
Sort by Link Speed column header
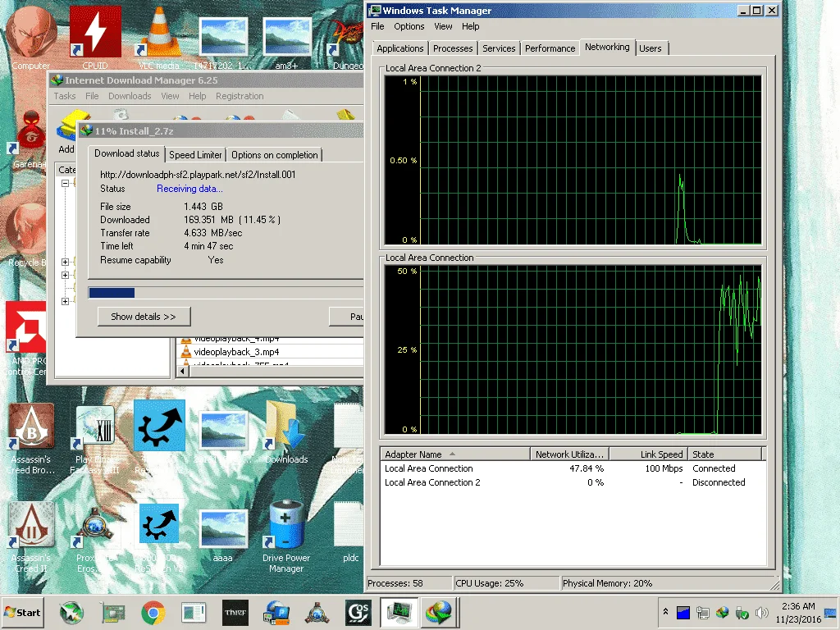point(648,454)
